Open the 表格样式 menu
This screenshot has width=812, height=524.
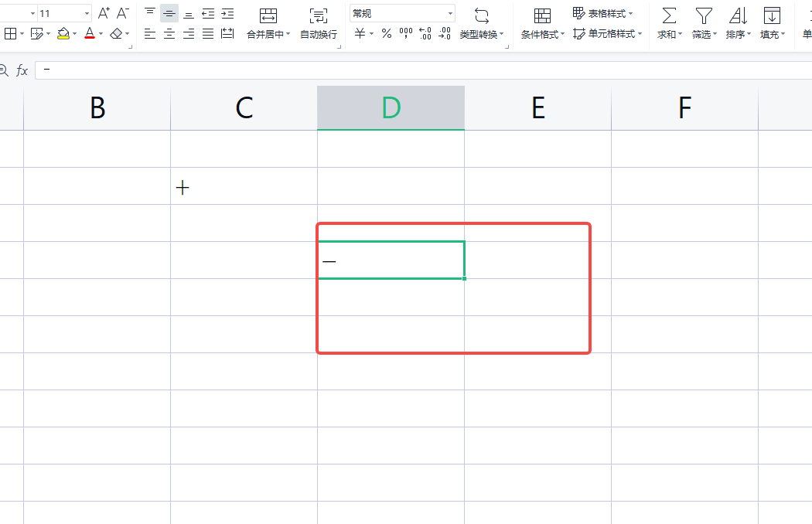point(603,13)
